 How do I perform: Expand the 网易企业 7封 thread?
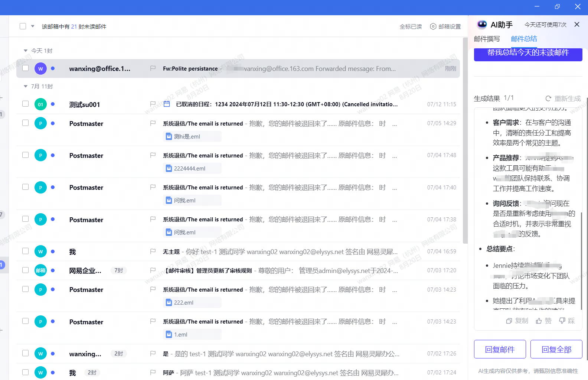tap(119, 270)
